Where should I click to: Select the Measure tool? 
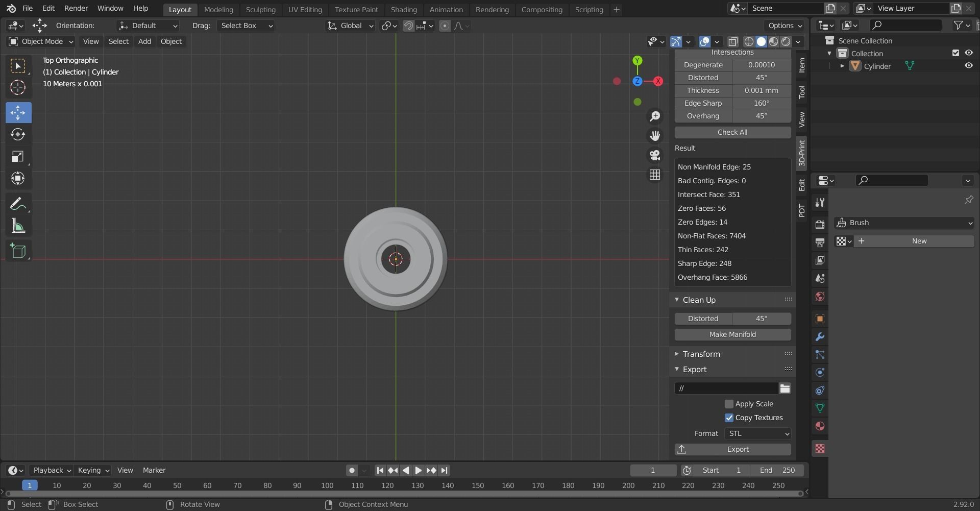(x=18, y=226)
